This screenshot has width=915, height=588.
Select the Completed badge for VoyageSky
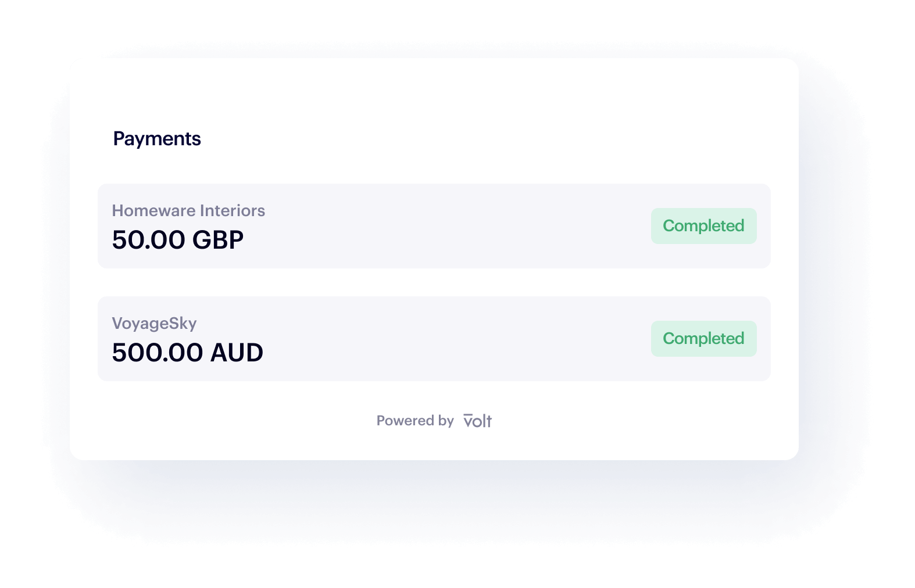tap(703, 339)
